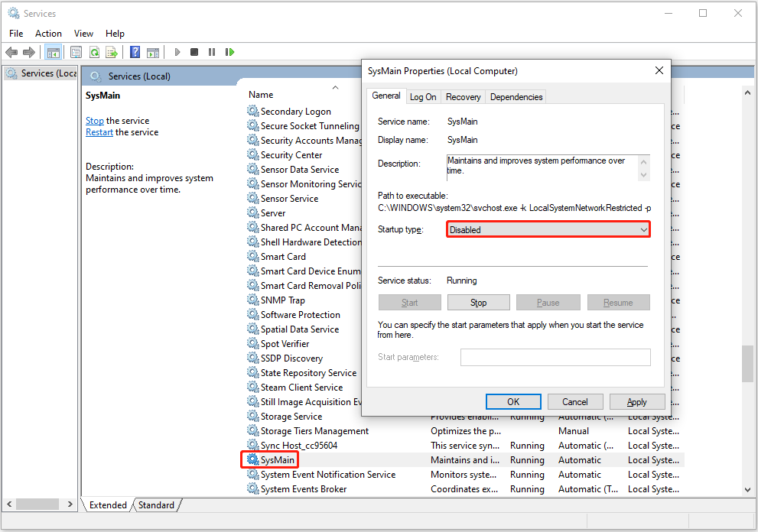Click left arrow of console tree scrollbar
Image resolution: width=758 pixels, height=532 pixels.
[9, 504]
